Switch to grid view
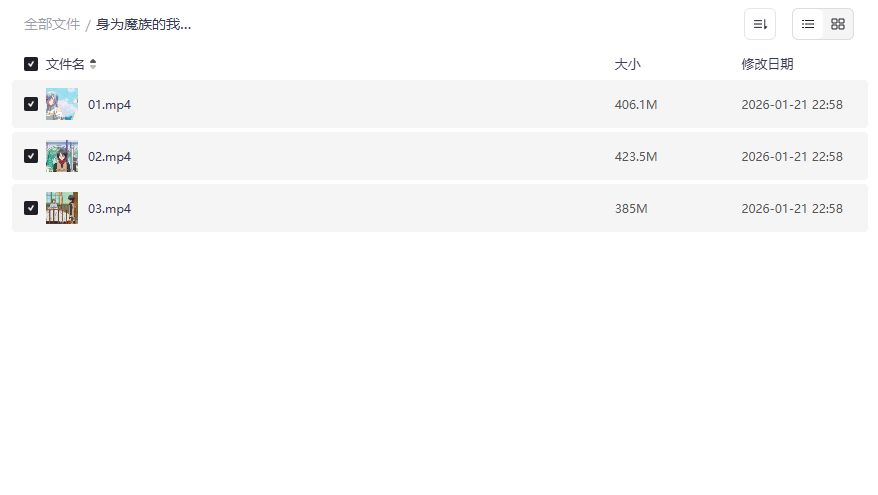878x495 pixels. (x=838, y=24)
